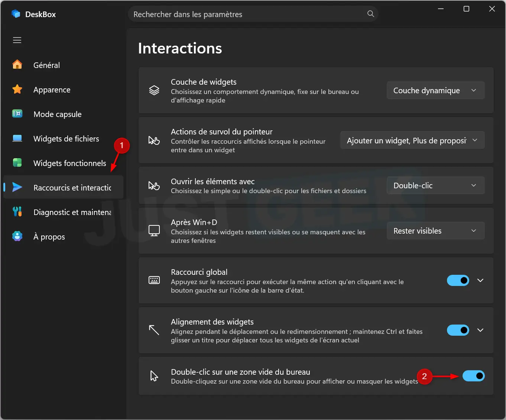The image size is (506, 420).
Task: Click the Alignement des widgets title text
Action: (x=212, y=322)
